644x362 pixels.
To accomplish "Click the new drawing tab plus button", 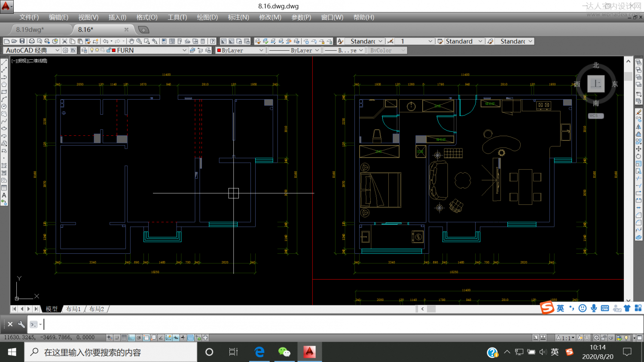I will point(143,30).
